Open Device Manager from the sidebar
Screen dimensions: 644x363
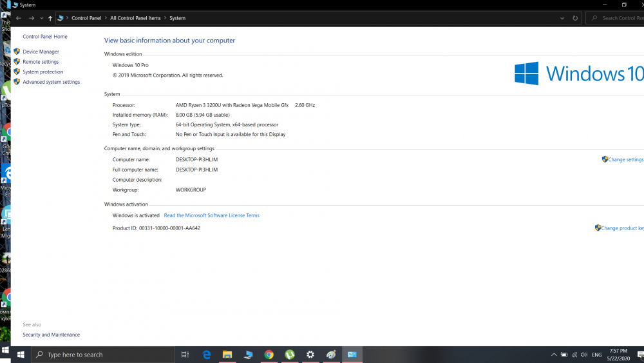(x=41, y=52)
